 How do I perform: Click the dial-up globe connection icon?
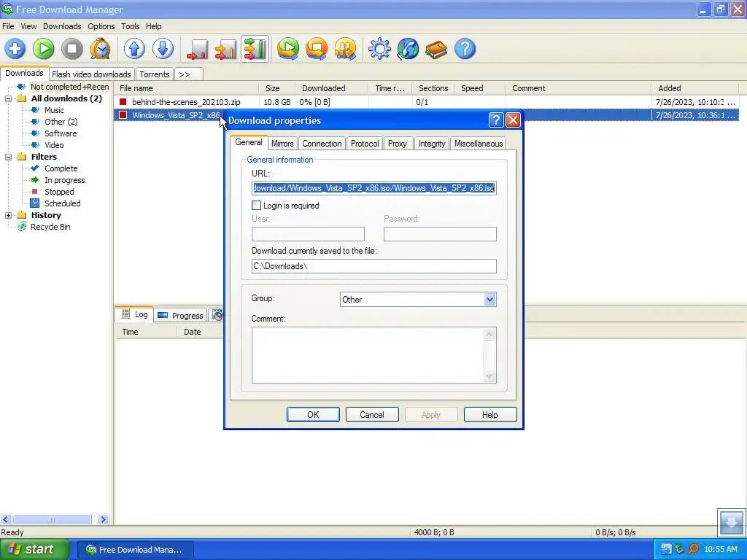click(x=408, y=49)
